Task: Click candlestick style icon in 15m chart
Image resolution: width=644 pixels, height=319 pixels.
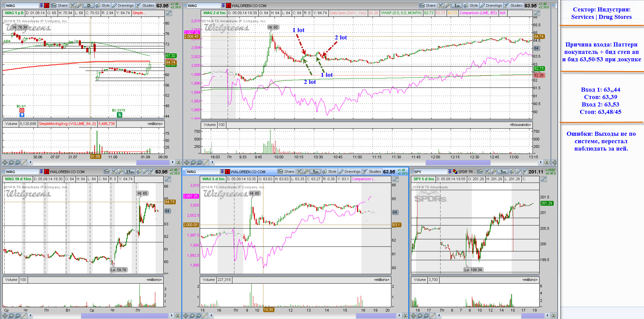Action: (139, 171)
